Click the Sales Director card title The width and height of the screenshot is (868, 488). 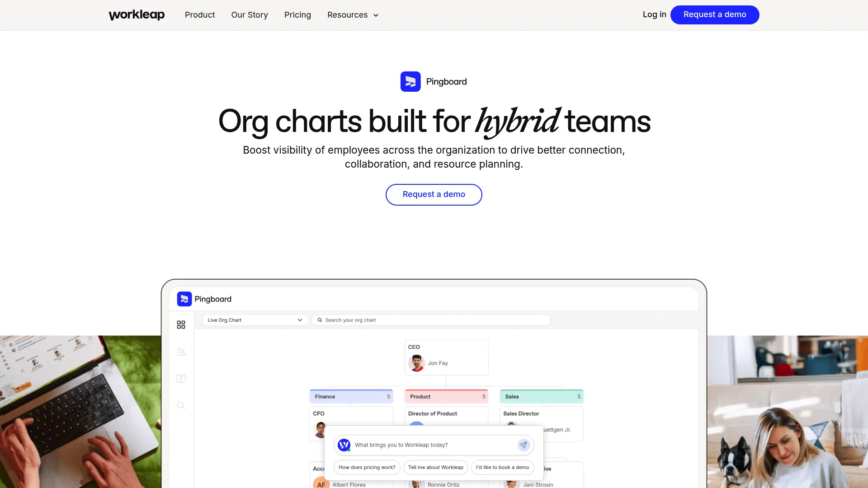521,413
